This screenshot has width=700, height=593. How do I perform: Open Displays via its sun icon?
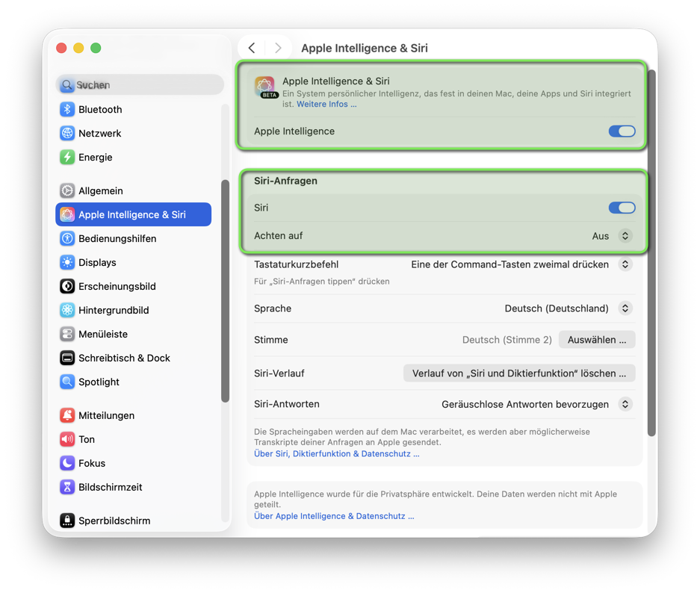pos(67,263)
